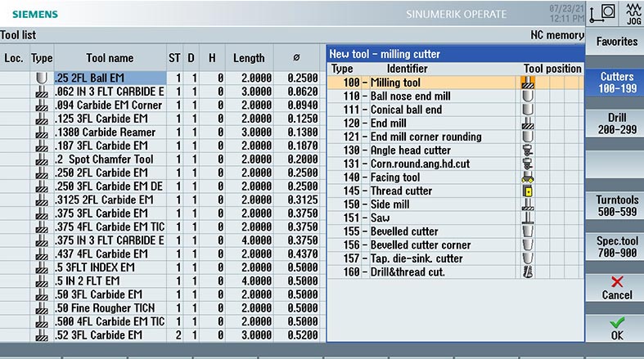The image size is (644, 359).
Task: Select type 120 - End mill
Action: pos(455,123)
